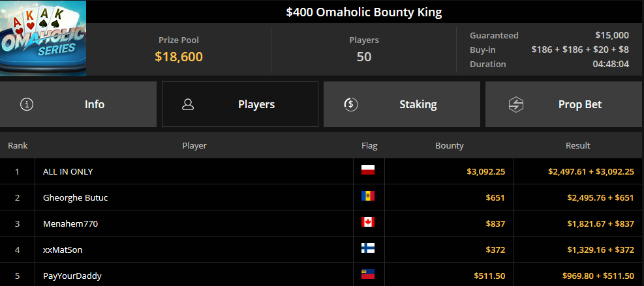Click the Staking dollar coin icon
This screenshot has height=286, width=644.
tap(351, 104)
